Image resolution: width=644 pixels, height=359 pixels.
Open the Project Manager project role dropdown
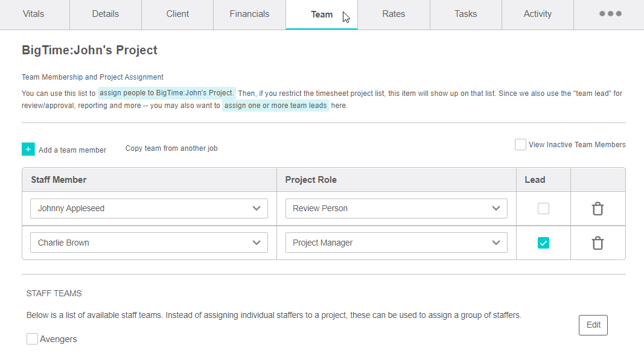click(397, 243)
